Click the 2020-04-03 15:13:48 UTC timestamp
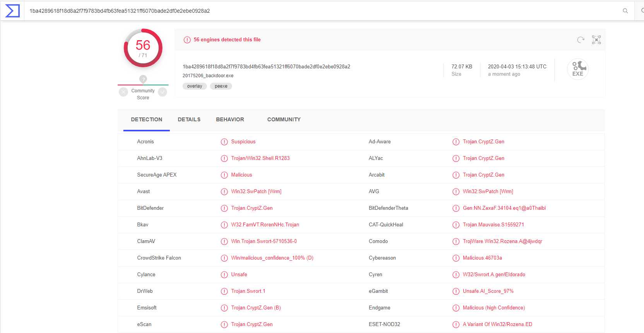 tap(517, 66)
